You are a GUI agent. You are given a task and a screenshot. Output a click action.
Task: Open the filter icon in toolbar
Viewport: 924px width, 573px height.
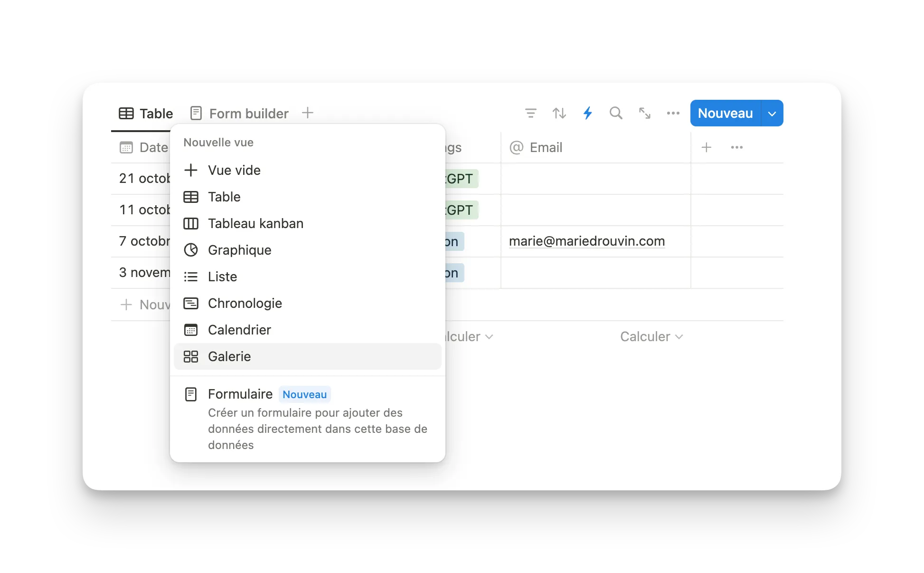click(x=530, y=113)
